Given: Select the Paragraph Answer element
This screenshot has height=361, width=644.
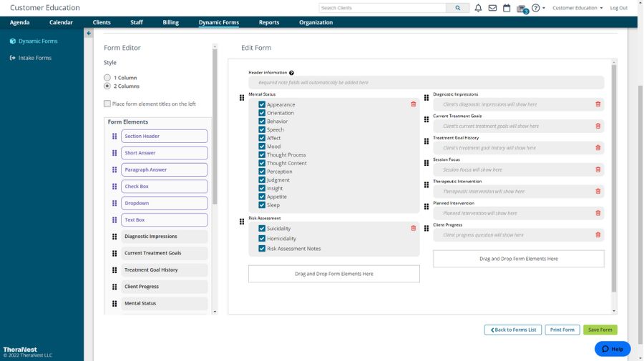Looking at the screenshot, I should click(x=165, y=170).
